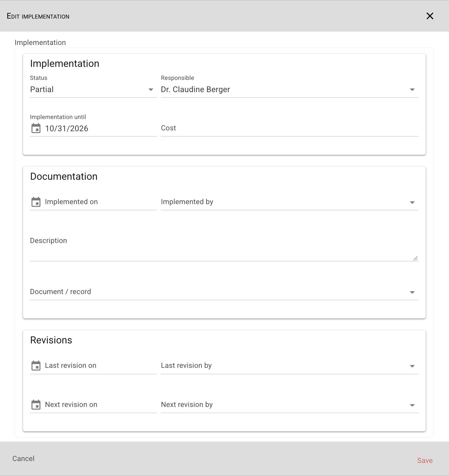Open calendar icon for Next revision on
449x476 pixels.
click(36, 405)
